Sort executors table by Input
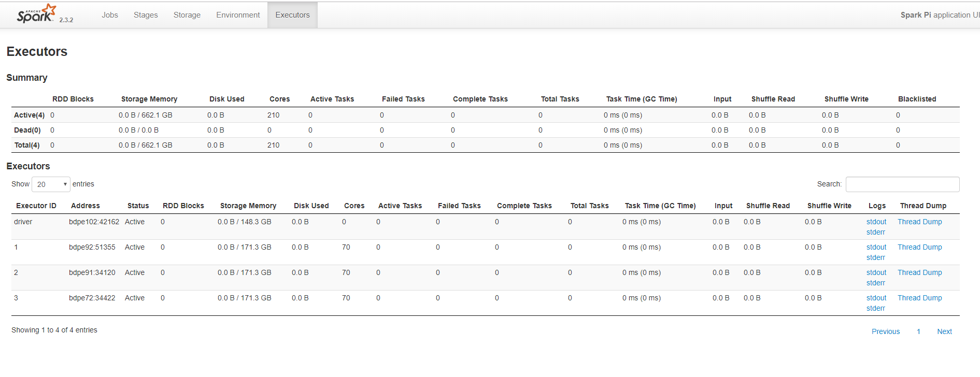The image size is (980, 377). (723, 206)
